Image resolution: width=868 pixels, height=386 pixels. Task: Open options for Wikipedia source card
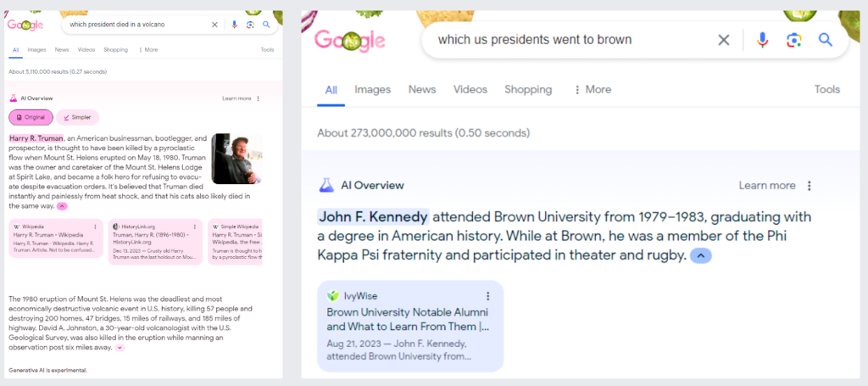96,227
